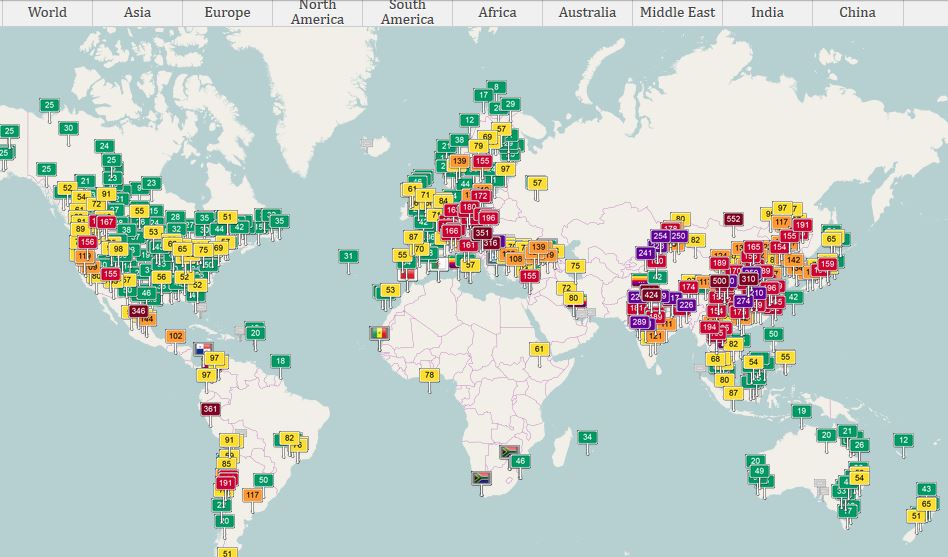
Task: Click the dark red 500 AQI marker
Action: [x=719, y=281]
